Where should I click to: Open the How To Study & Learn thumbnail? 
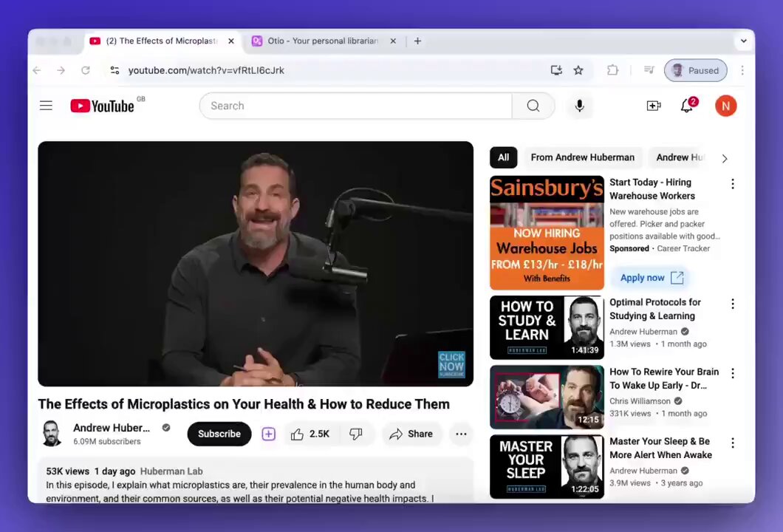[x=547, y=327]
